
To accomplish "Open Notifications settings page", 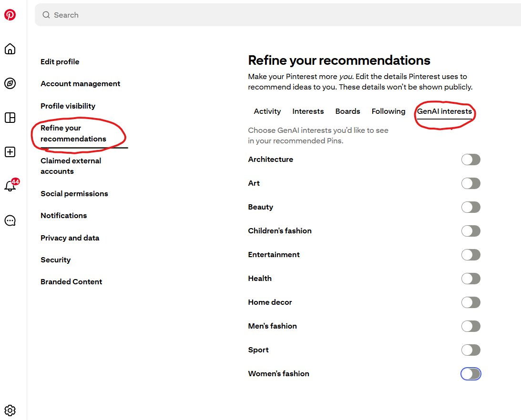I will point(64,216).
